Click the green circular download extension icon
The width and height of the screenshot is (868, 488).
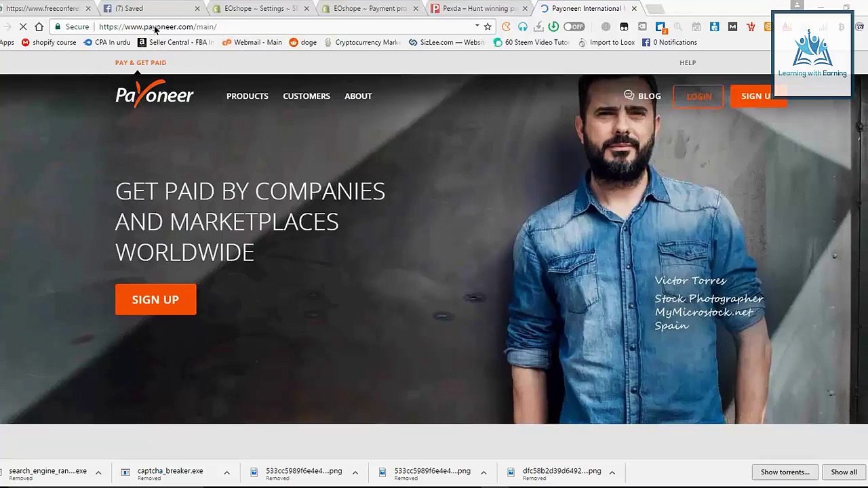click(553, 26)
